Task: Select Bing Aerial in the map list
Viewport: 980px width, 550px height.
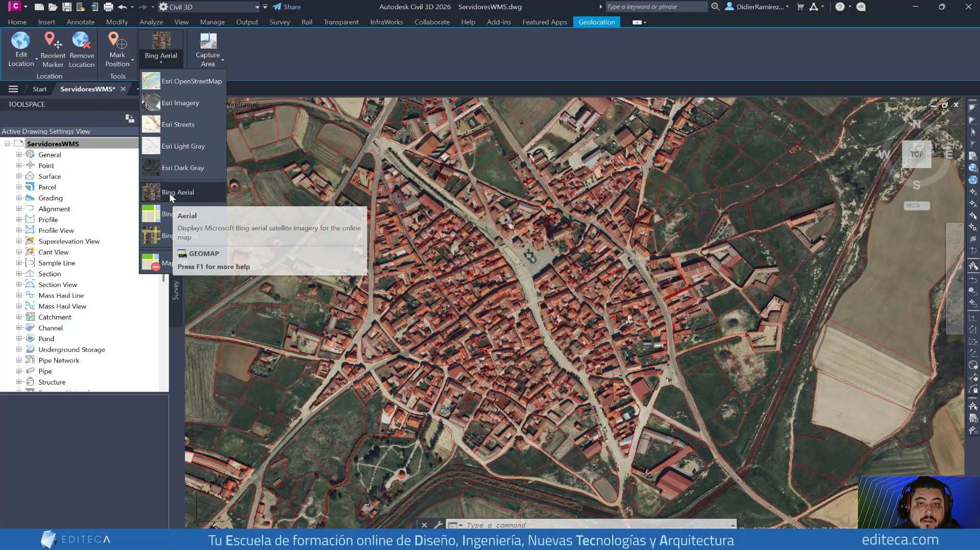Action: (183, 192)
